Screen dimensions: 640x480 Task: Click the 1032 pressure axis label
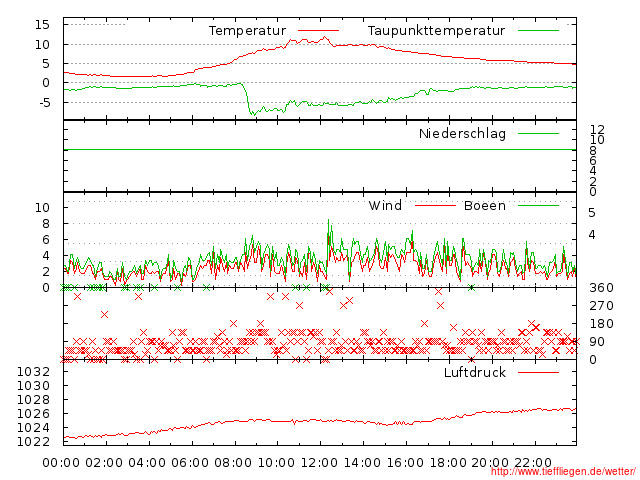point(33,371)
